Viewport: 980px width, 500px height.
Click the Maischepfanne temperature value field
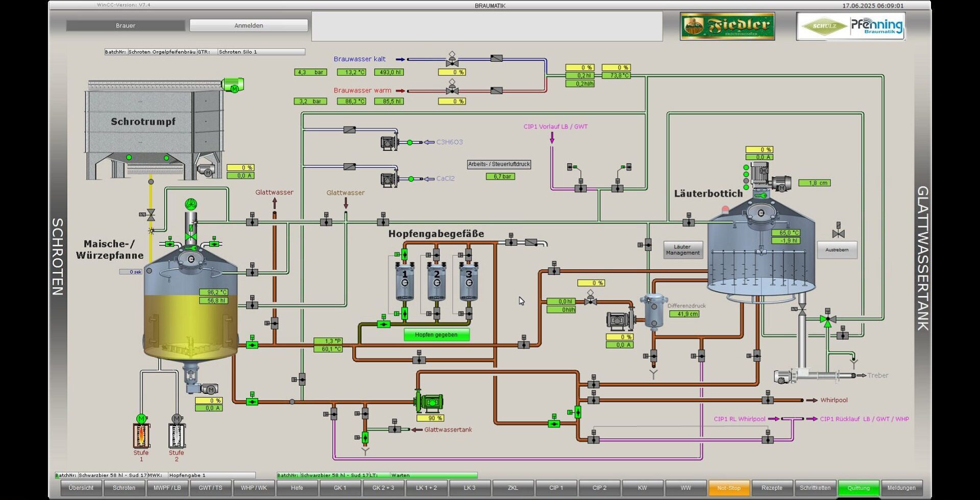click(x=213, y=292)
